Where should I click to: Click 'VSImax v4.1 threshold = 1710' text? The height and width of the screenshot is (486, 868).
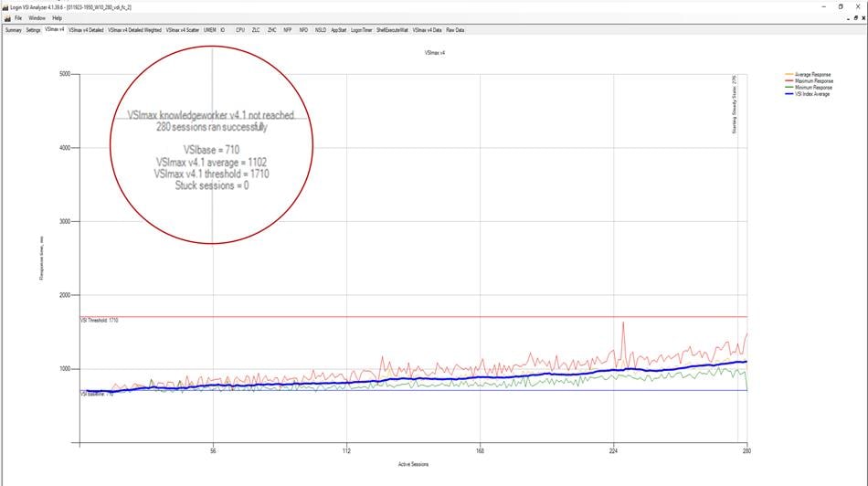[x=211, y=174]
